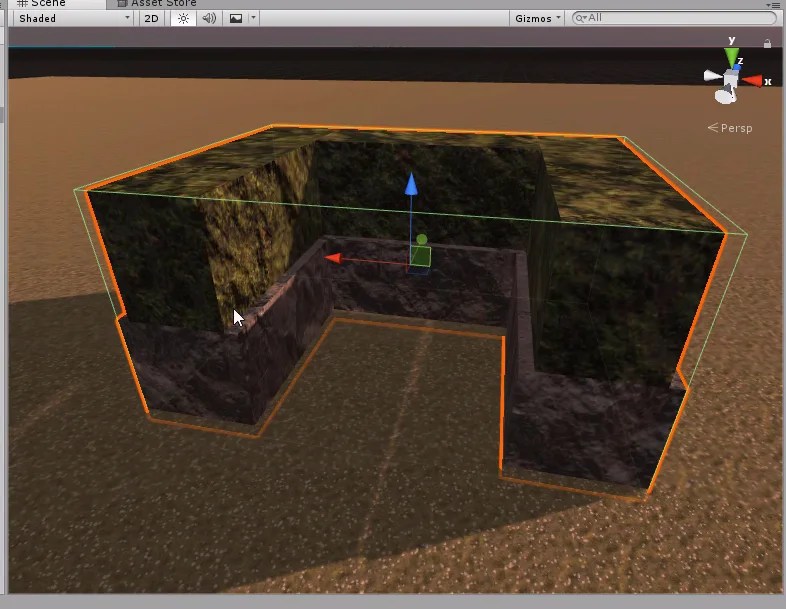Click the scene search field
Screen dimensions: 786x609
pyautogui.click(x=674, y=18)
